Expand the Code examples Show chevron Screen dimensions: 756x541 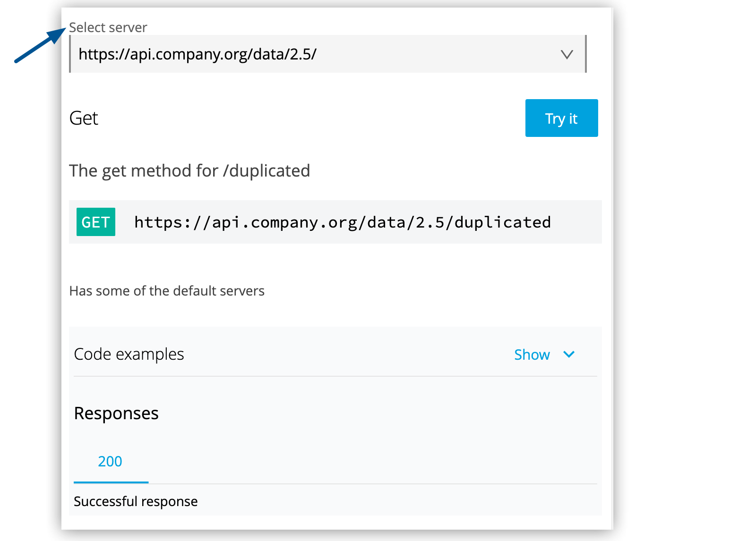(x=569, y=354)
